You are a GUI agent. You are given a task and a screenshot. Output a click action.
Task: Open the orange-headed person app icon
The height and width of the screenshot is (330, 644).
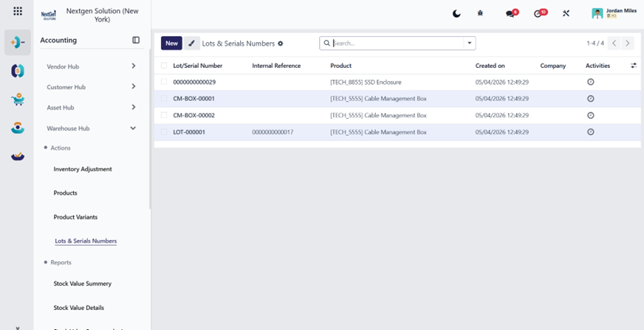(x=18, y=128)
